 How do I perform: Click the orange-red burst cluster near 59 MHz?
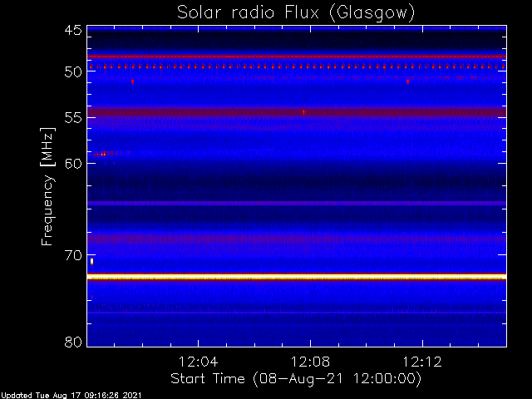pos(103,154)
